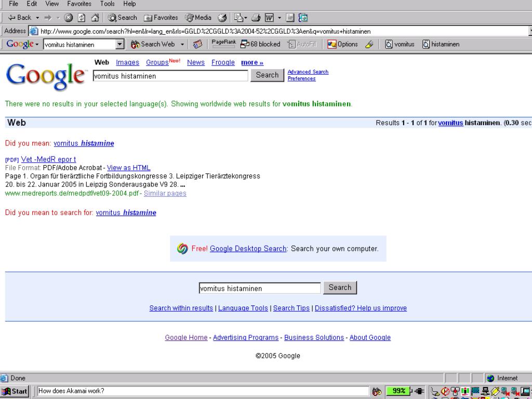The width and height of the screenshot is (532, 399).
Task: Open the Vet-MedReport PDF result
Action: coord(48,159)
